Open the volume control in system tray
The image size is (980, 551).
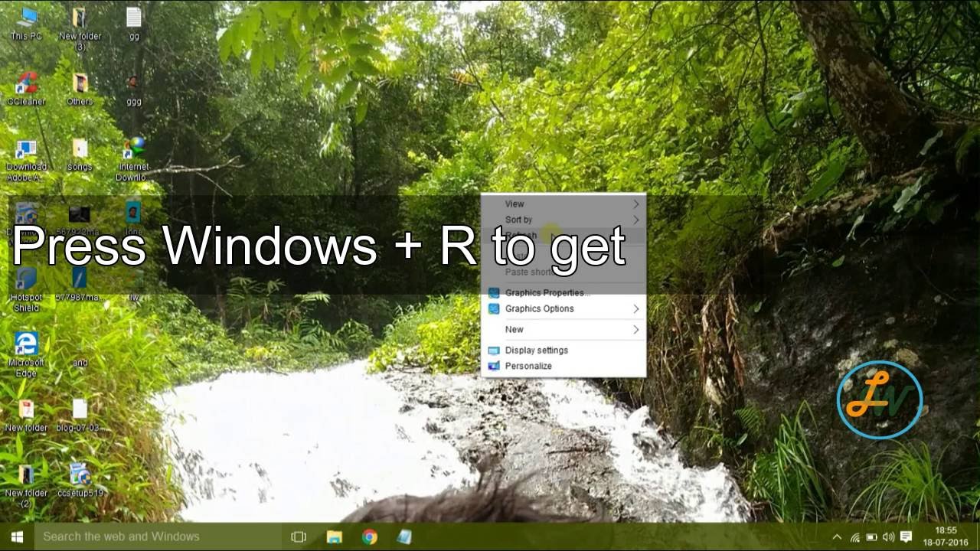[x=888, y=537]
